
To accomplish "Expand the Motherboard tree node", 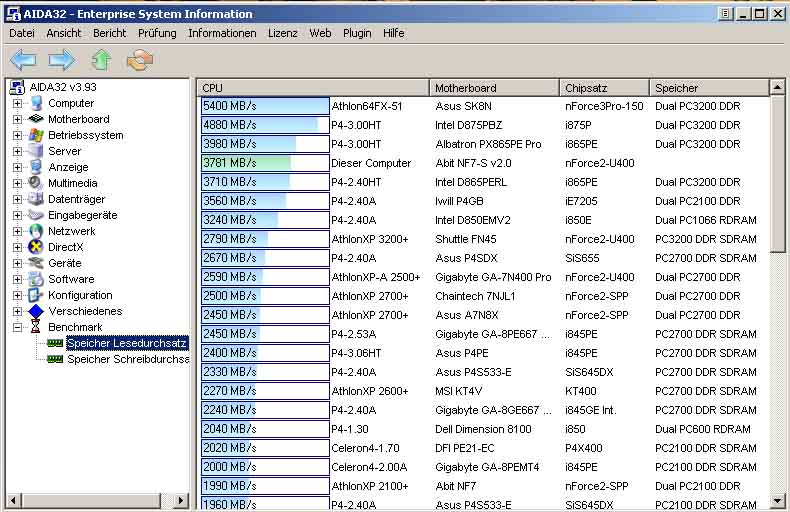I will coord(18,119).
